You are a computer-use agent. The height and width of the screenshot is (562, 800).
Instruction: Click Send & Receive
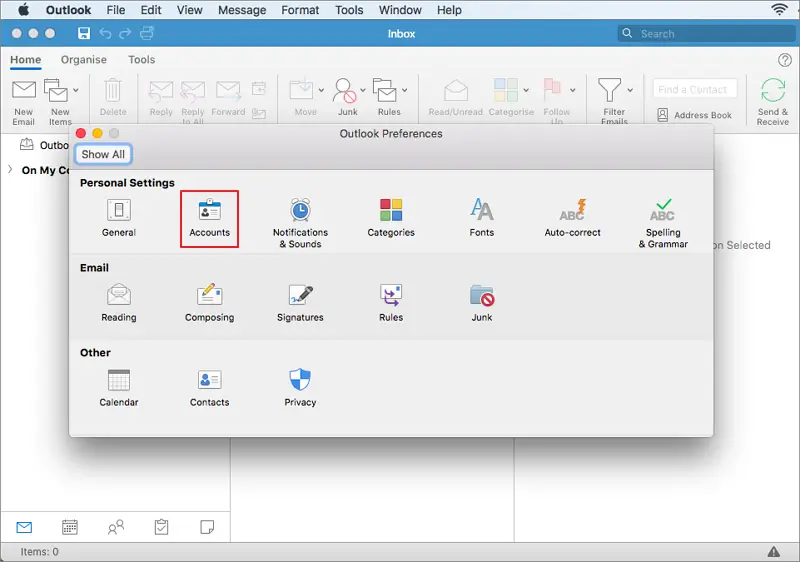tap(772, 102)
